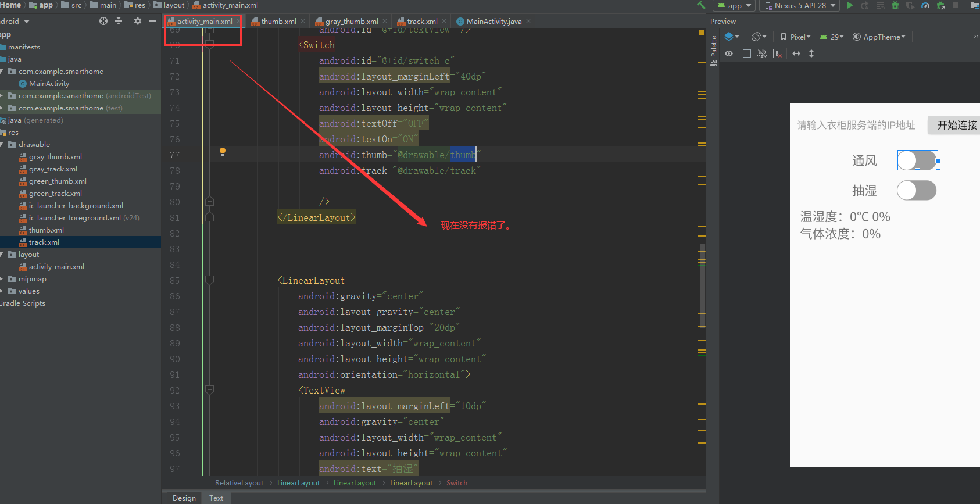
Task: Open Gradle Scripts node
Action: (x=23, y=303)
